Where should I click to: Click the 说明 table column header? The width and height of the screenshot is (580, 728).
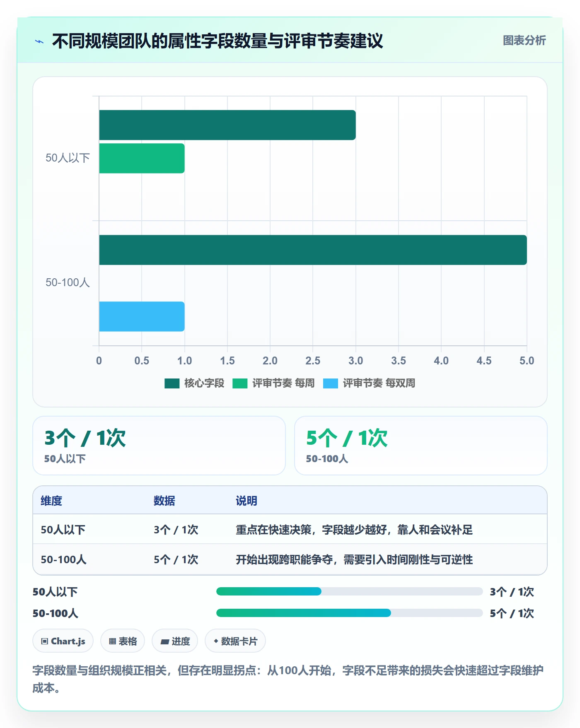[247, 501]
